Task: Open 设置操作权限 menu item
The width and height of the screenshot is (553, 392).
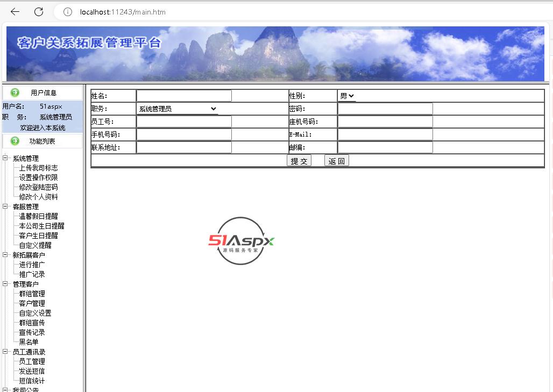Action: 38,177
